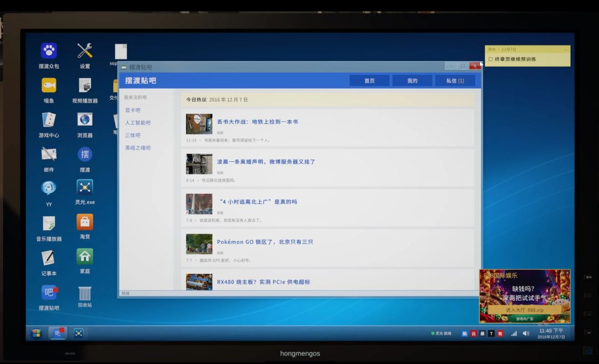The height and width of the screenshot is (364, 599).
Task: Launch the 浏览器 globe browser icon
Action: point(85,120)
